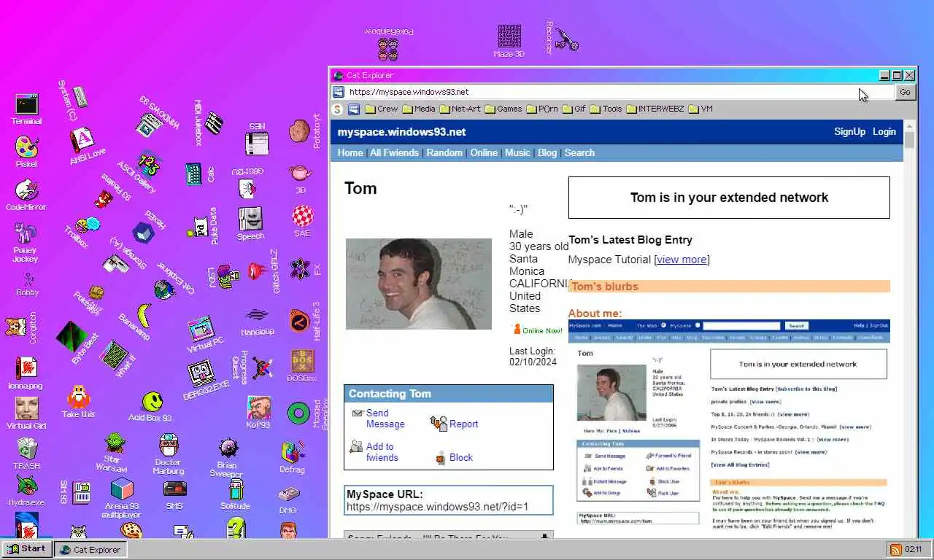The image size is (934, 560).
Task: Open the 3D teapot icon
Action: click(x=300, y=179)
